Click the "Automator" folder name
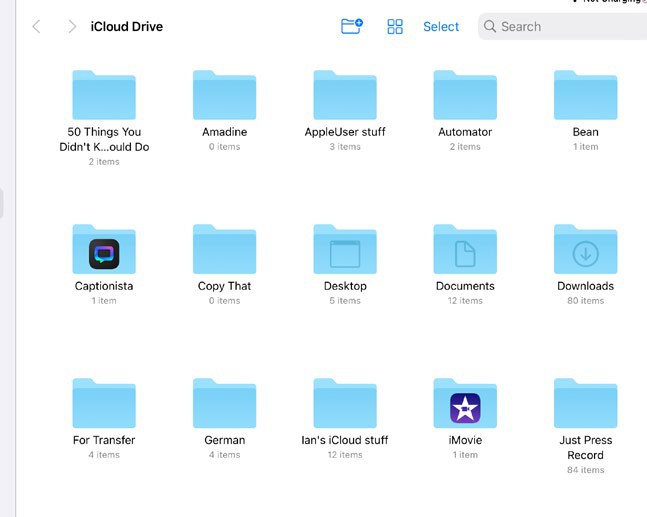647x517 pixels. (x=465, y=132)
